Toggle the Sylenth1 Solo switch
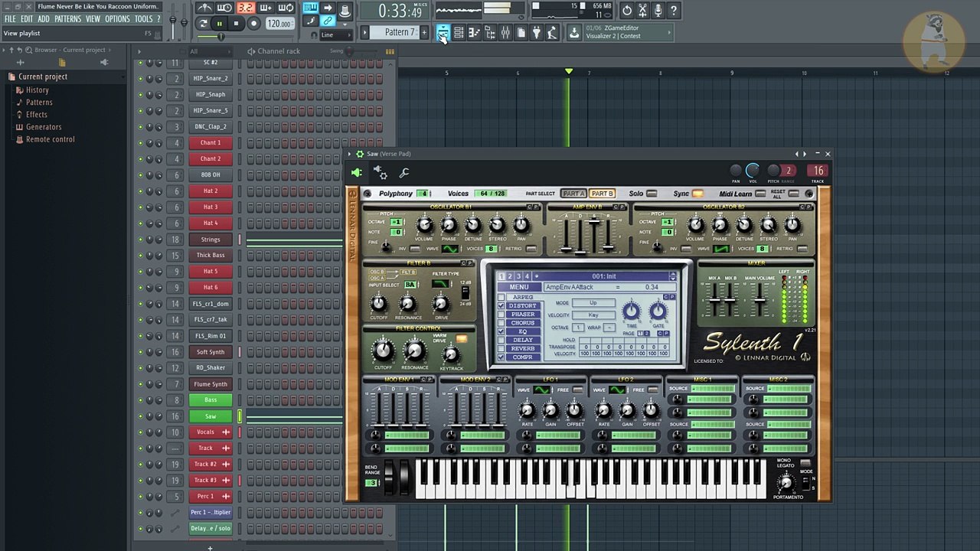 pyautogui.click(x=652, y=194)
